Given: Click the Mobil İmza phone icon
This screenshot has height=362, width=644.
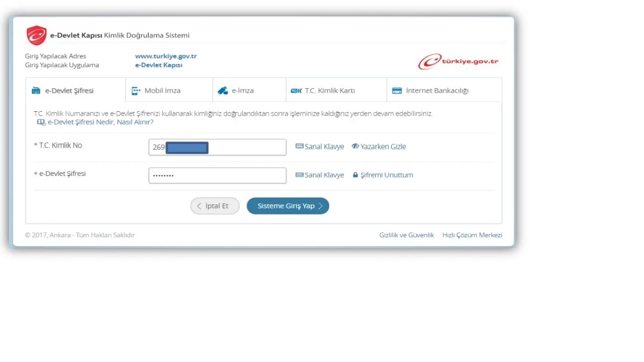Looking at the screenshot, I should (x=136, y=90).
